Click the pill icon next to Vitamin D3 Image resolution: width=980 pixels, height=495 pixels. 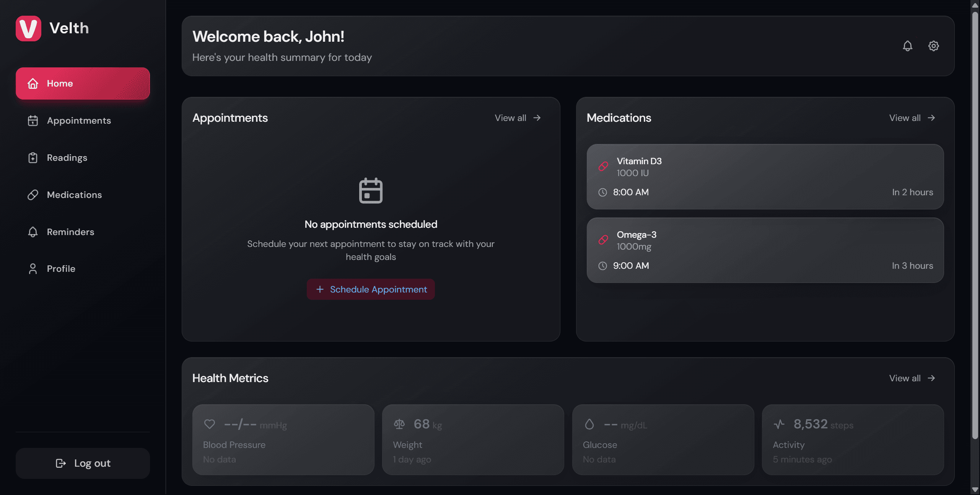tap(603, 167)
